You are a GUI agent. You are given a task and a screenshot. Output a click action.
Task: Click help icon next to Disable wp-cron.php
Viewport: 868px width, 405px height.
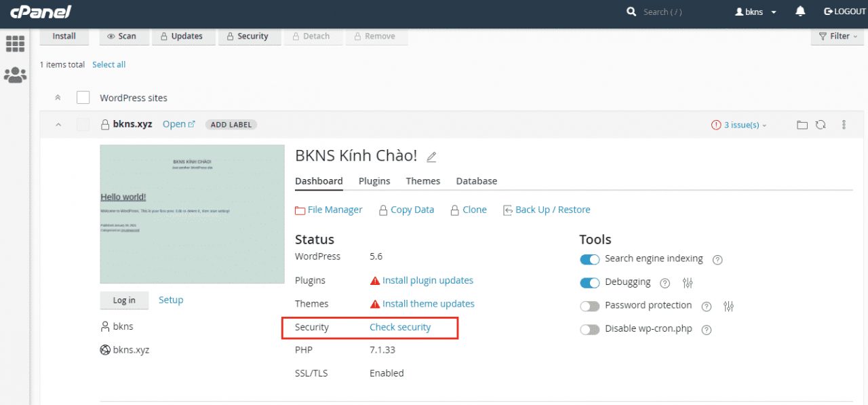coord(707,330)
